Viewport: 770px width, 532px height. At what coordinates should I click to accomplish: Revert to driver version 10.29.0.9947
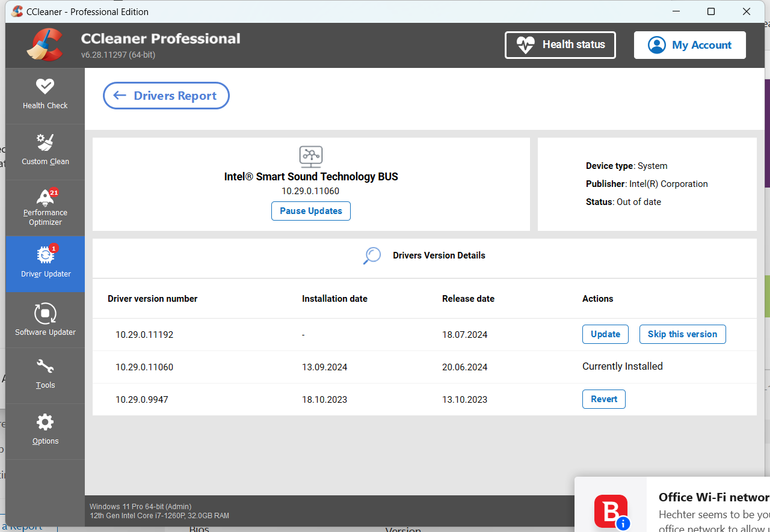(x=604, y=399)
